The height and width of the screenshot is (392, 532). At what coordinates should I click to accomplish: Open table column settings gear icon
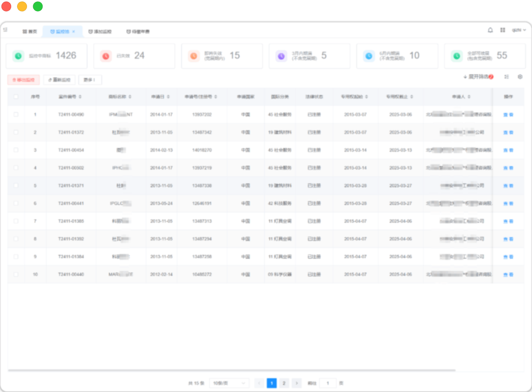tap(520, 77)
